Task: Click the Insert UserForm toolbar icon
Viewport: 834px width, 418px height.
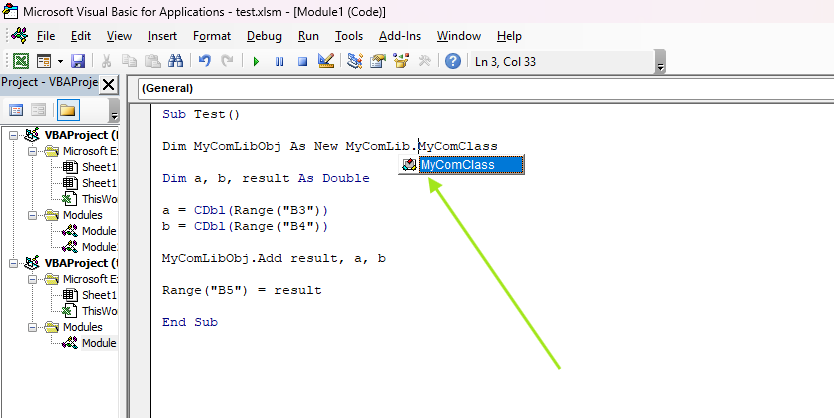Action: click(44, 61)
